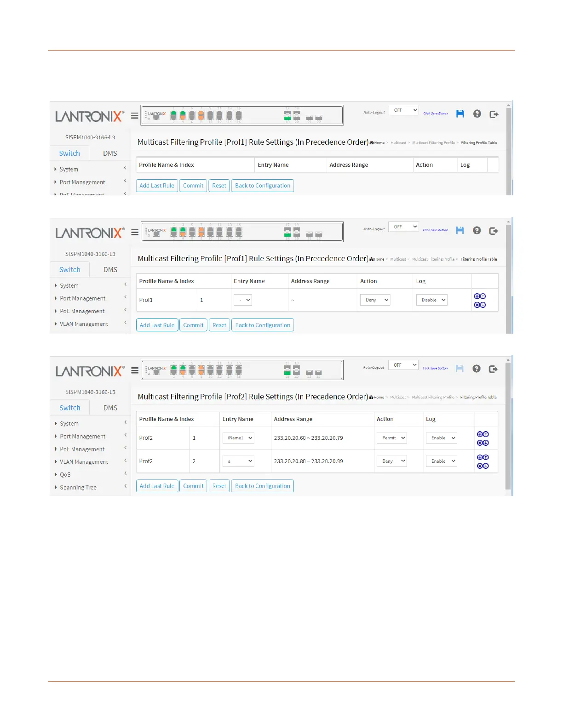
Task: Open Auto-Logout dropdown in Prof1 screen with rule row
Action: coord(403,227)
